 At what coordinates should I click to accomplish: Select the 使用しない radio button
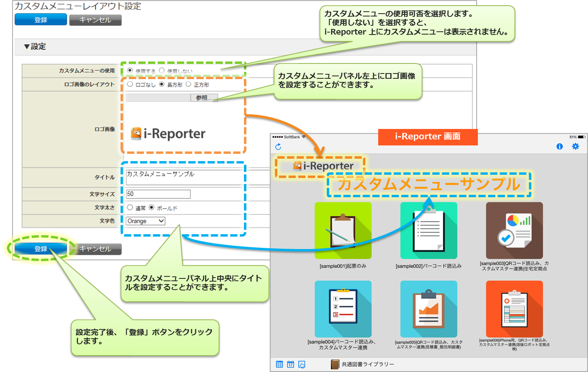[x=162, y=71]
